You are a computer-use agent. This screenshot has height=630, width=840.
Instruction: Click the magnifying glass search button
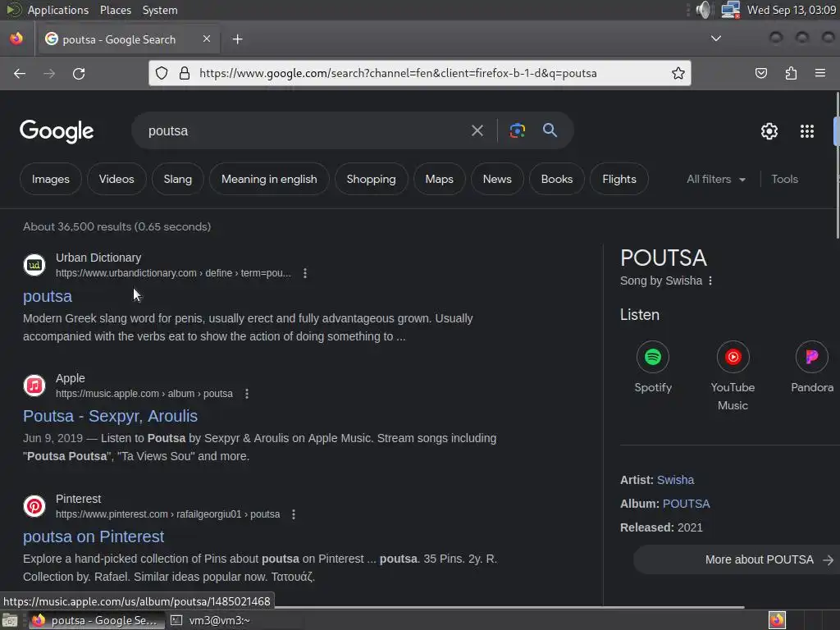point(550,130)
